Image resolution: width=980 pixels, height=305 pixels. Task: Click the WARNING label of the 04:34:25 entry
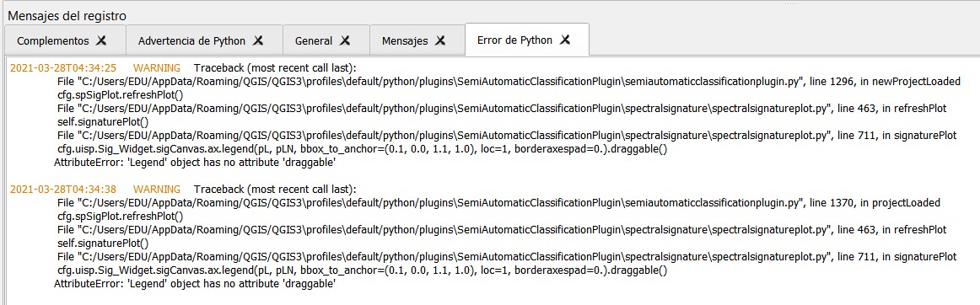click(157, 67)
